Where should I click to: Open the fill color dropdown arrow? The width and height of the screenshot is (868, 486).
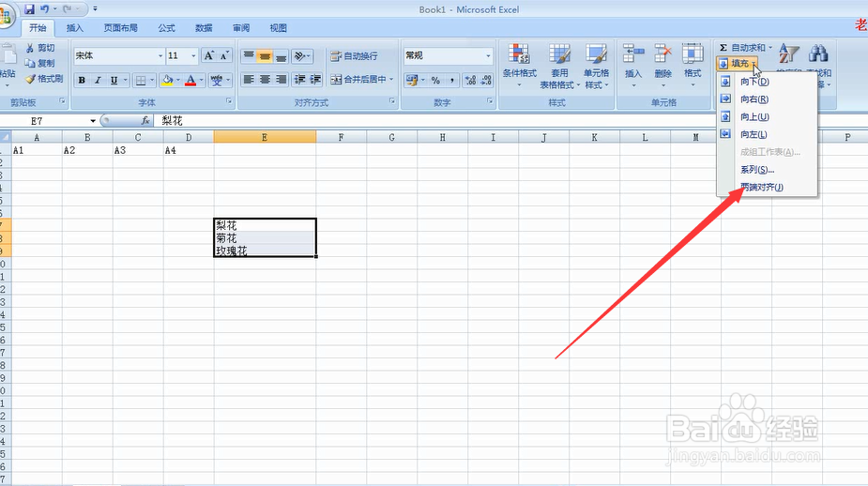(177, 81)
